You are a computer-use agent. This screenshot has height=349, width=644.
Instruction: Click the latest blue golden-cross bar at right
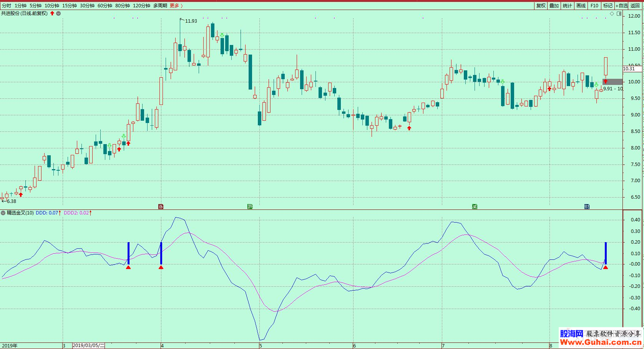point(606,253)
